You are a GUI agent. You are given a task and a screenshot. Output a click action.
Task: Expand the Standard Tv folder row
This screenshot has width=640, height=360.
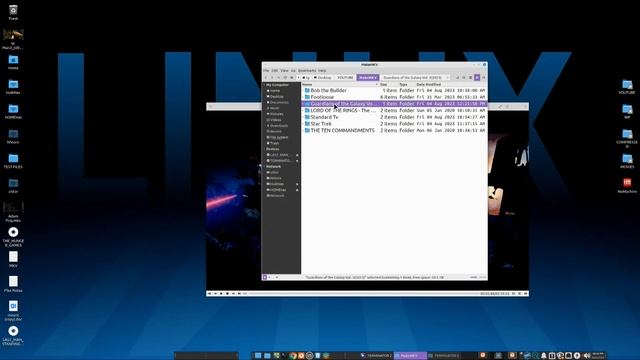(303, 117)
